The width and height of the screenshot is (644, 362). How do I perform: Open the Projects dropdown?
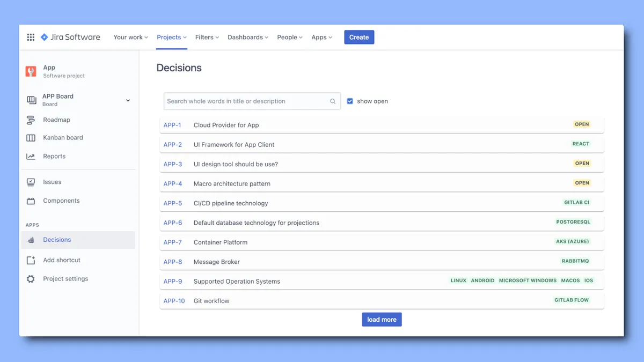pos(172,38)
